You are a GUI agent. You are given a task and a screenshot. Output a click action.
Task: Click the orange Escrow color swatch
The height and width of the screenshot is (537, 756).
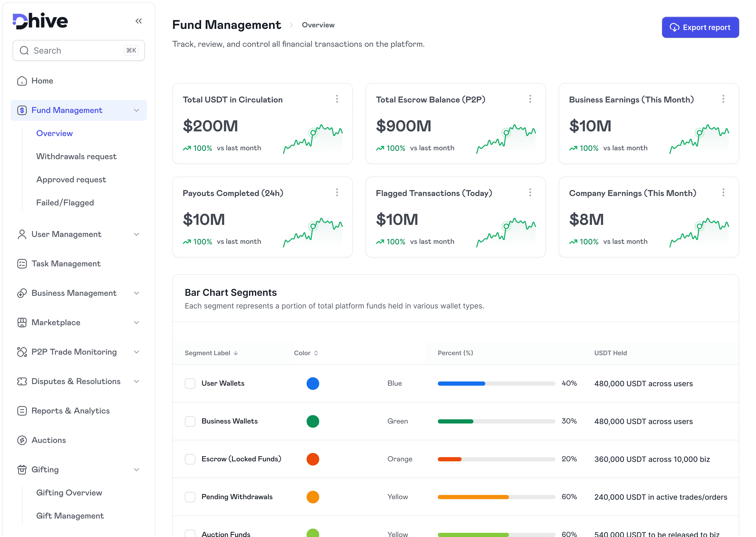pos(313,459)
